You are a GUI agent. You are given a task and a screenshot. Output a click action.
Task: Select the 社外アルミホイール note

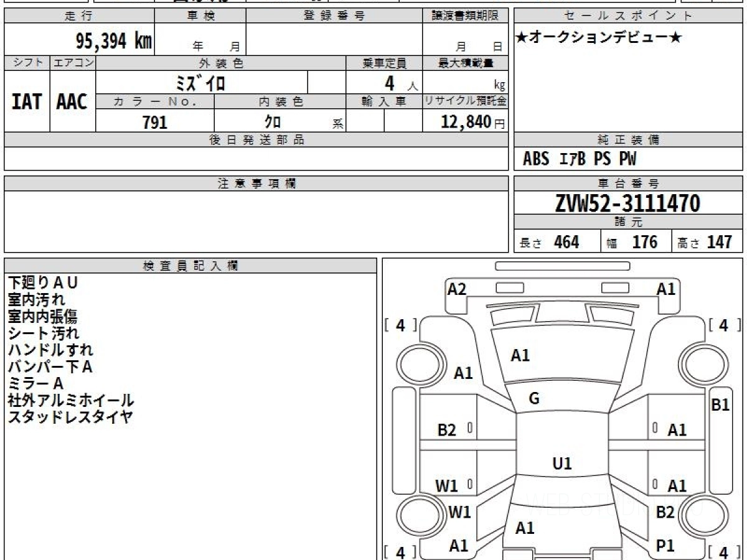pyautogui.click(x=71, y=400)
